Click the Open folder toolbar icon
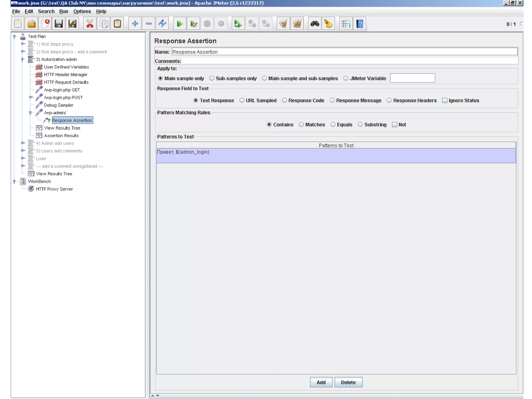The width and height of the screenshot is (532, 399). click(31, 24)
